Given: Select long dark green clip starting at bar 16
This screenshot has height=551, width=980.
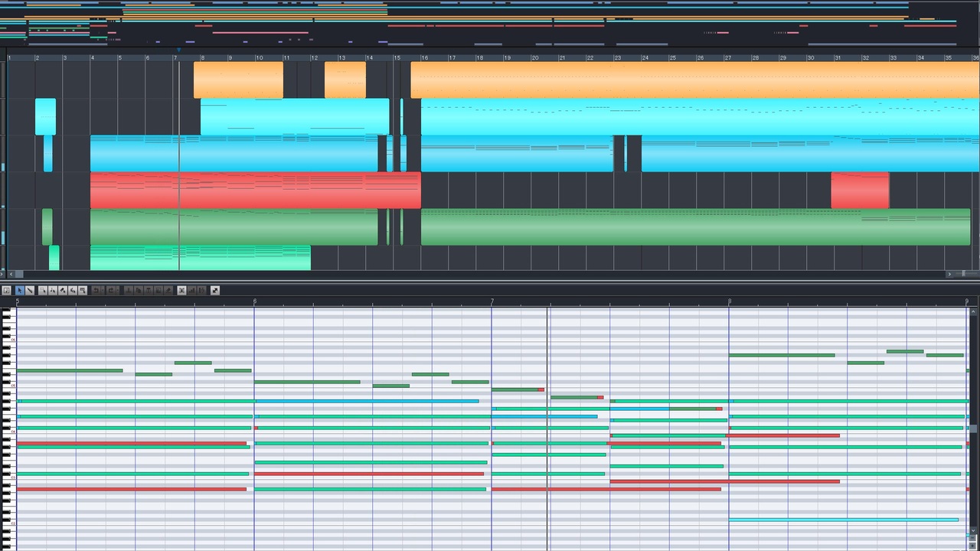Looking at the screenshot, I should tap(695, 227).
